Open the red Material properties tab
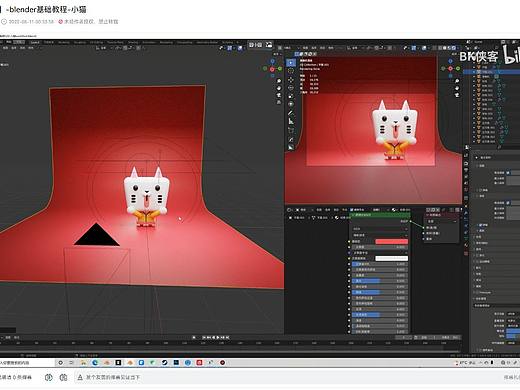 (466, 245)
